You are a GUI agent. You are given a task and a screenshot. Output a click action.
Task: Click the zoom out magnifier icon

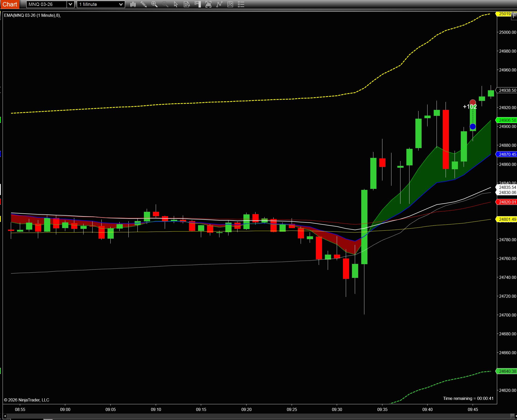165,4
